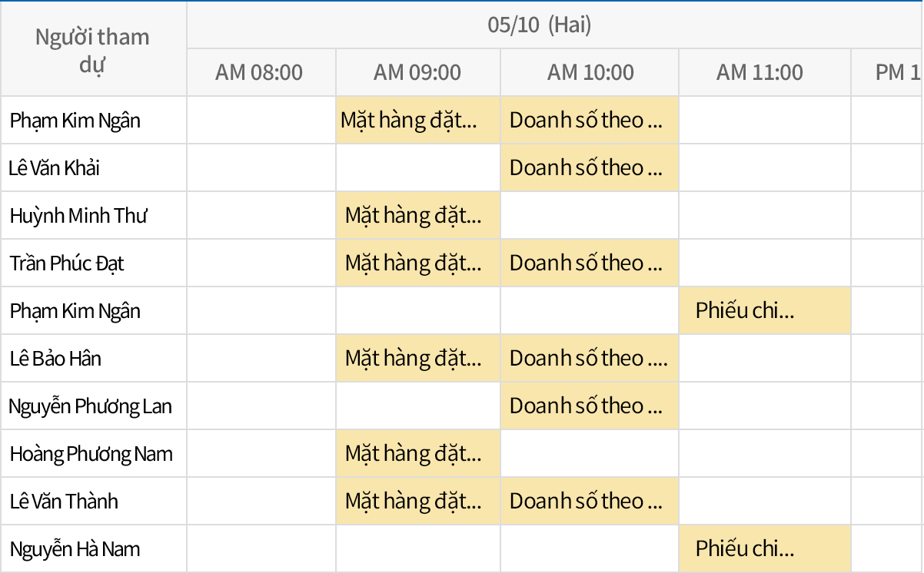Open Hoàng Phương Nam's Mặt hàng đặt event
The height and width of the screenshot is (573, 924).
417,453
